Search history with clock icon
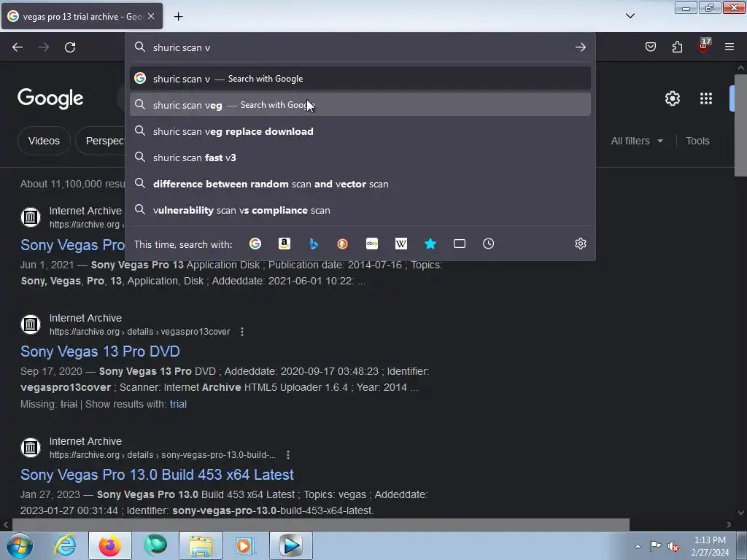747x560 pixels. 488,244
